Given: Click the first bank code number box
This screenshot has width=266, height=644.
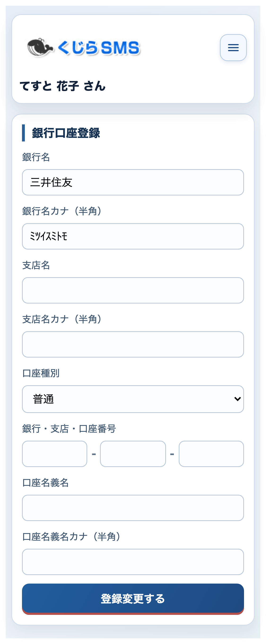Looking at the screenshot, I should [54, 454].
